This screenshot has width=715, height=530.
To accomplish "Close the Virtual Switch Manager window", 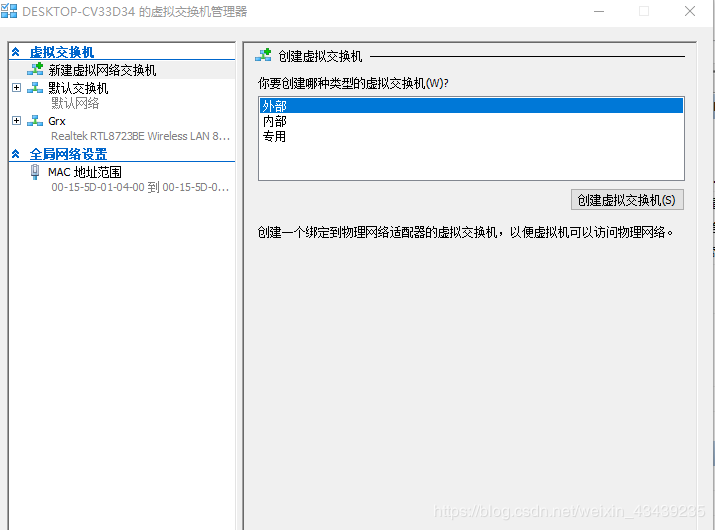I will coord(690,11).
